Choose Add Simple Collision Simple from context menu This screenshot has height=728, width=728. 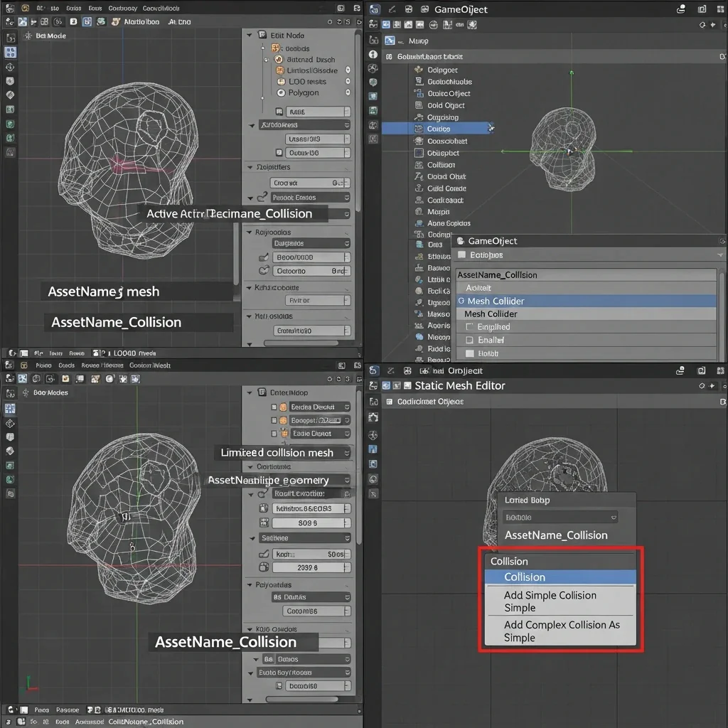click(550, 601)
